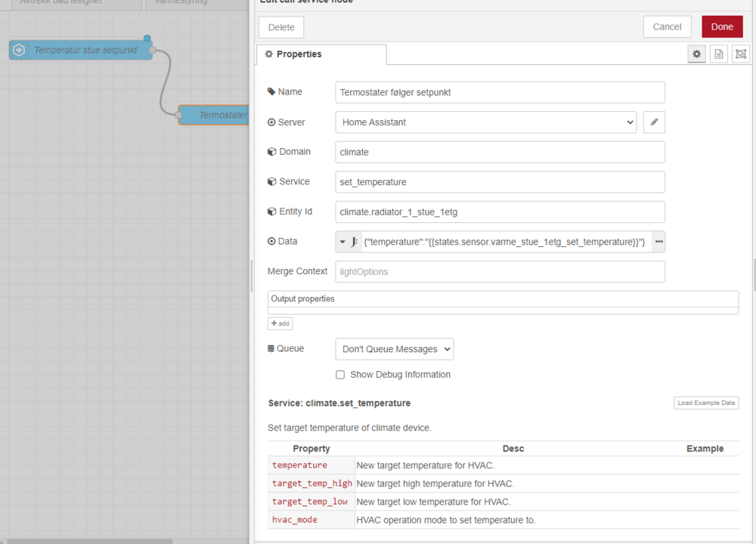Image resolution: width=756 pixels, height=544 pixels.
Task: Click the Data field ellipsis expand button
Action: 658,242
